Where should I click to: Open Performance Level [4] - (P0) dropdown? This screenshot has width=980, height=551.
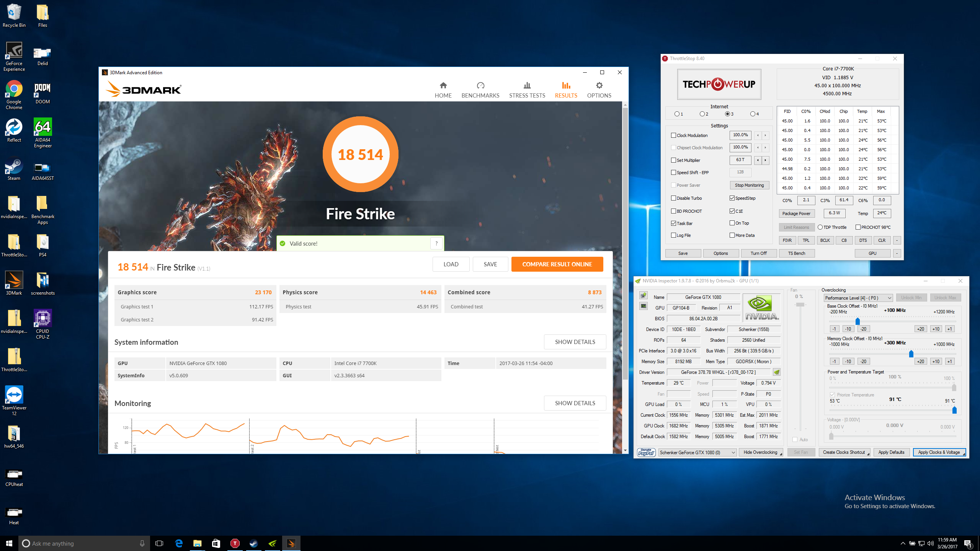pos(858,298)
